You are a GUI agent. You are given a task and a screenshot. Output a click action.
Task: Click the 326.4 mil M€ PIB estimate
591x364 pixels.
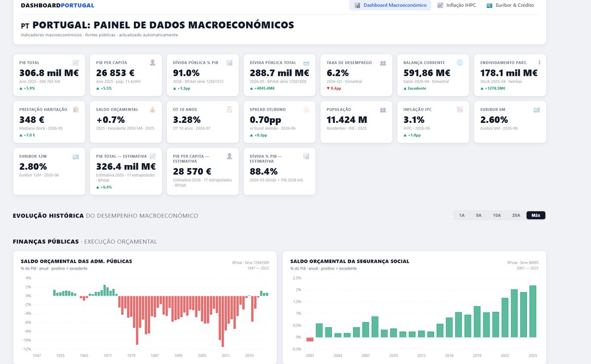pos(126,166)
